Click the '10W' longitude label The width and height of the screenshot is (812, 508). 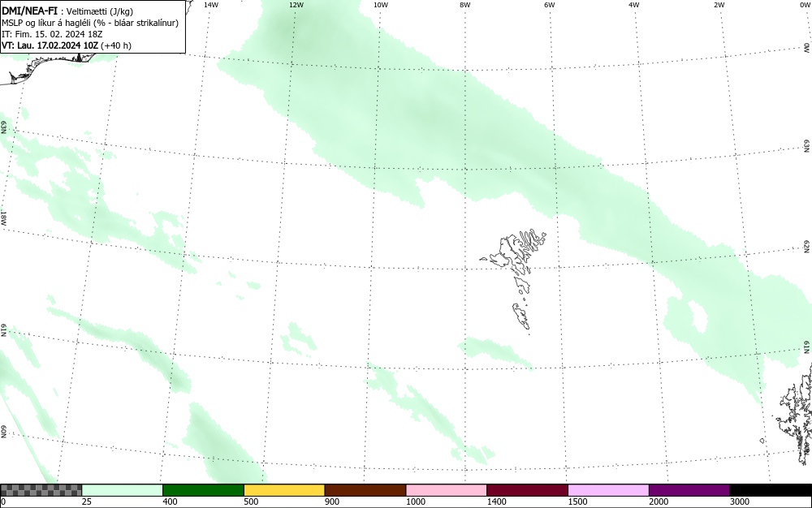point(381,5)
